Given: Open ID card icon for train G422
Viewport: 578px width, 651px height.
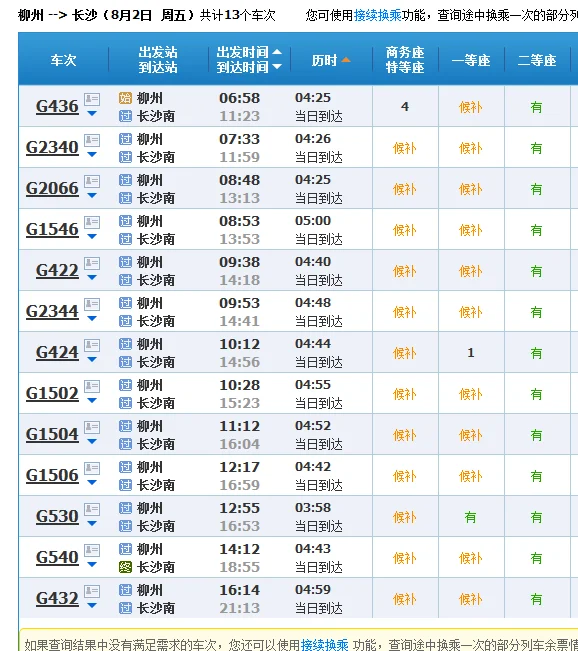Looking at the screenshot, I should [x=92, y=263].
